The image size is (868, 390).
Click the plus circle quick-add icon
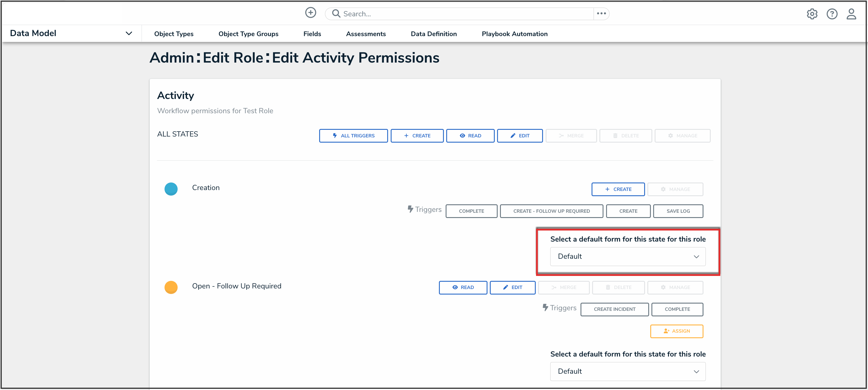pyautogui.click(x=310, y=13)
